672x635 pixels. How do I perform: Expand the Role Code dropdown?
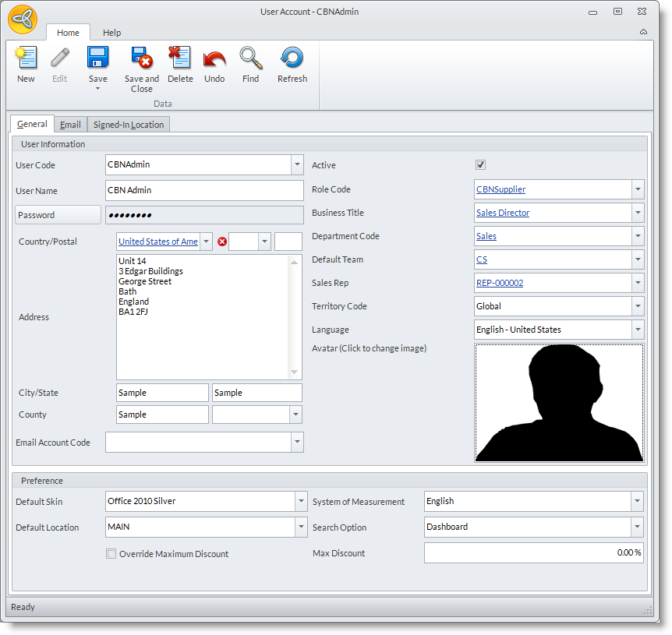tap(638, 189)
